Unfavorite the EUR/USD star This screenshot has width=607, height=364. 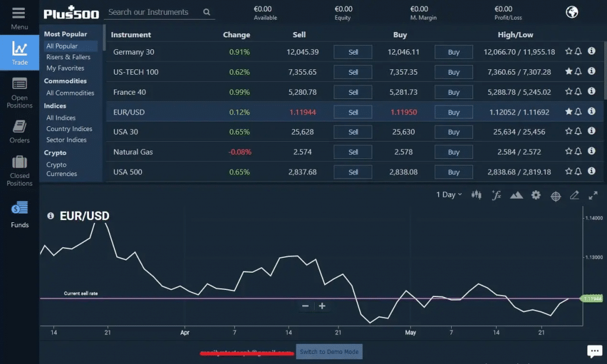coord(568,111)
